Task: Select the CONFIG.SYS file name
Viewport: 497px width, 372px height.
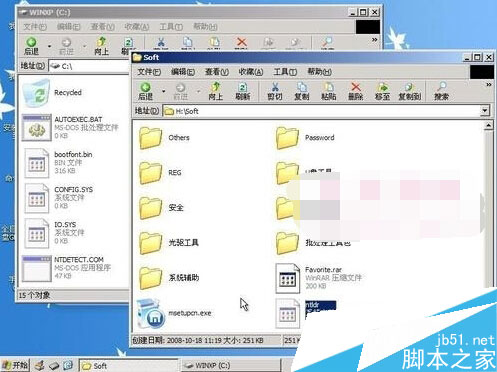Action: click(74, 189)
